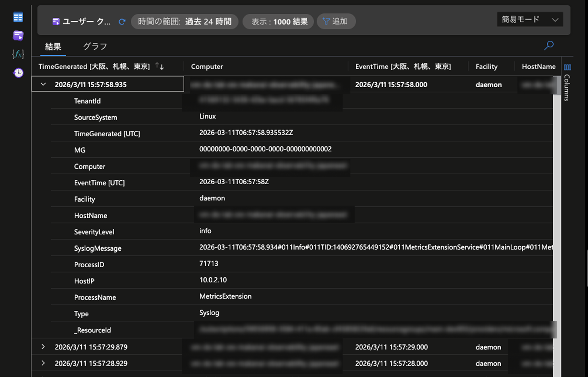Open the functions fx icon in sidebar
Image resolution: width=588 pixels, height=377 pixels.
point(18,54)
